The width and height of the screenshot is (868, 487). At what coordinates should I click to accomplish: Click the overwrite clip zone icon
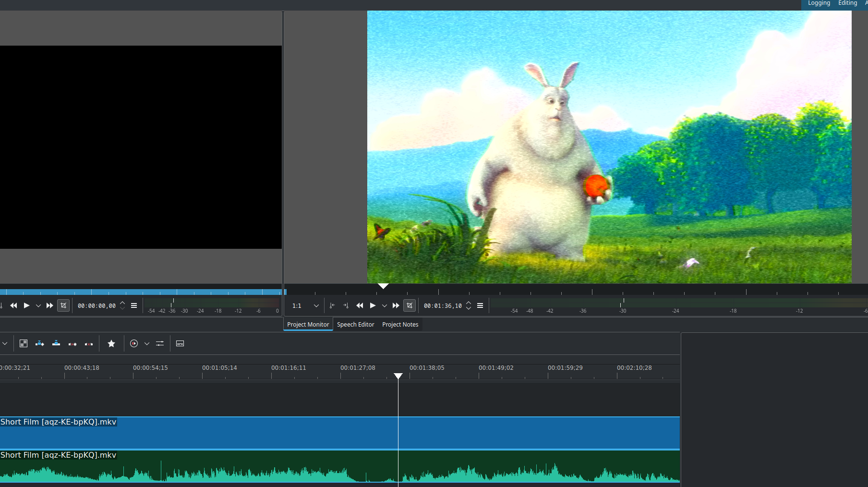point(56,343)
